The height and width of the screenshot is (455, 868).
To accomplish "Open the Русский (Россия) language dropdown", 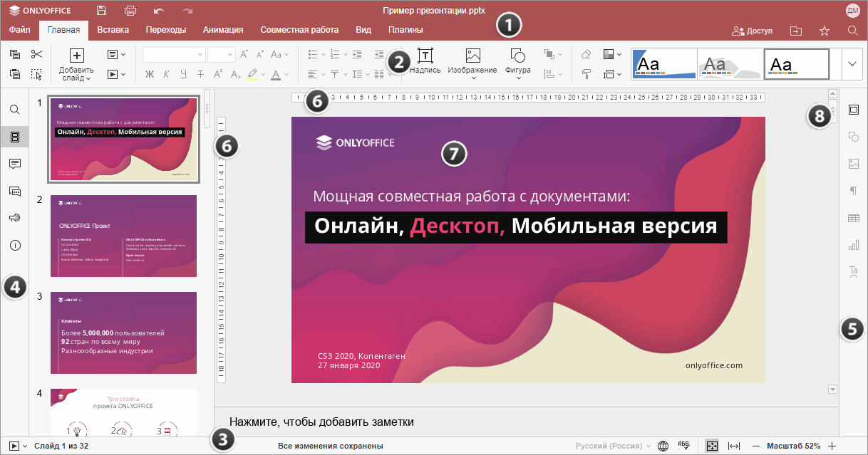I will pos(613,446).
